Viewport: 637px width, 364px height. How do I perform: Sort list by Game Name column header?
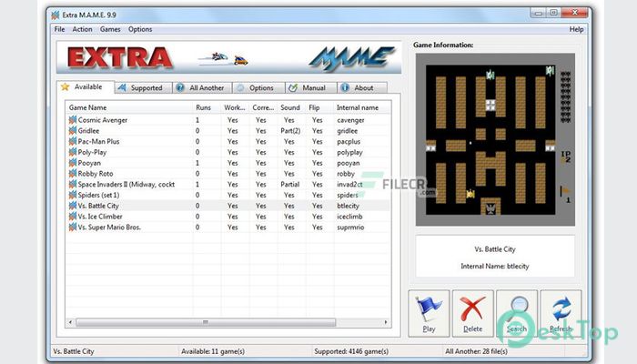129,107
